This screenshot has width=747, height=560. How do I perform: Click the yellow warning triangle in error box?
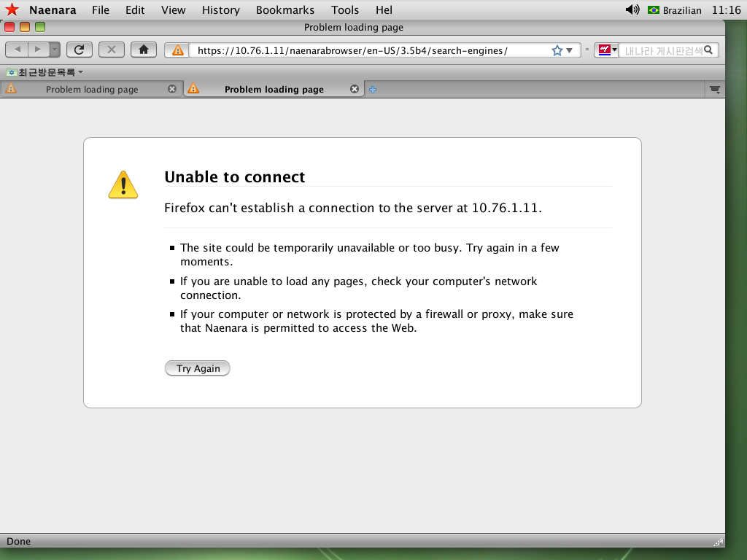click(123, 184)
